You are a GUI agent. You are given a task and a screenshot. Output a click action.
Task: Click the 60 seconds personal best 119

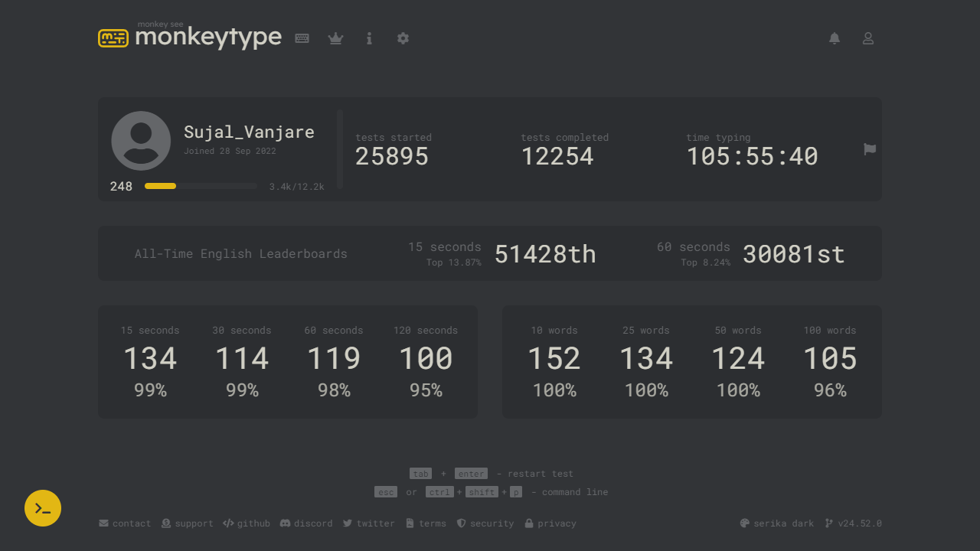[x=334, y=358]
